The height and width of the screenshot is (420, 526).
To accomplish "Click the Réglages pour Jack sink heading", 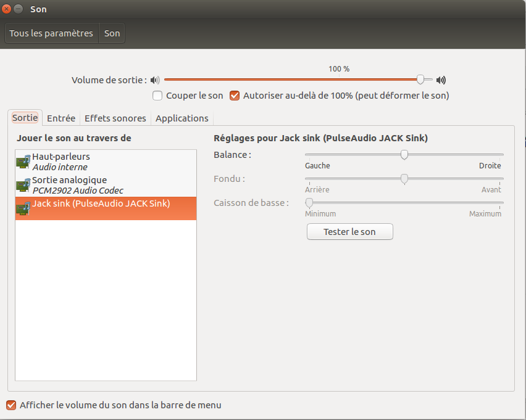I will (320, 138).
